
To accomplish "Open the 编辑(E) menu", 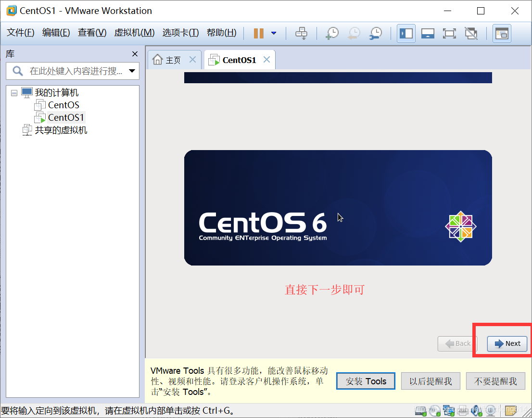I will click(x=56, y=33).
